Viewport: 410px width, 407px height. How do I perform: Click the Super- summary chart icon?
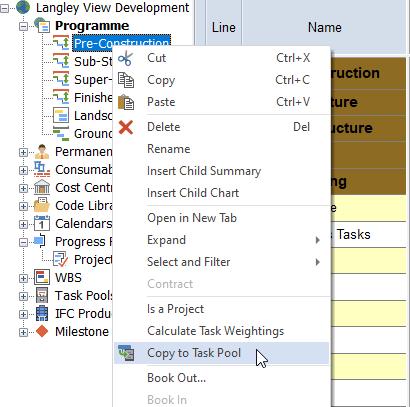click(61, 79)
